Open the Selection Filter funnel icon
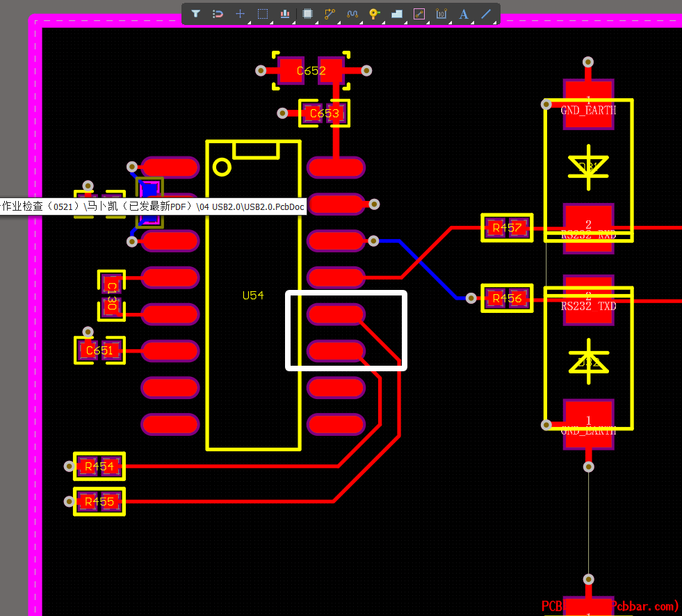 196,14
